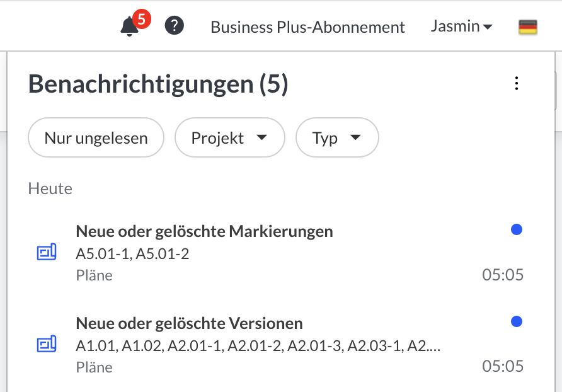The width and height of the screenshot is (562, 392).
Task: Open the three-dot notifications options menu
Action: [x=517, y=83]
